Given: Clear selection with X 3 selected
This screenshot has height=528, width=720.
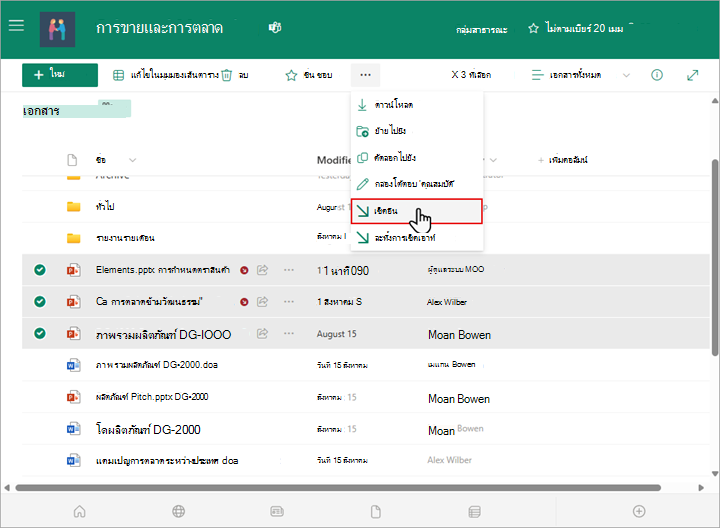Looking at the screenshot, I should [471, 75].
